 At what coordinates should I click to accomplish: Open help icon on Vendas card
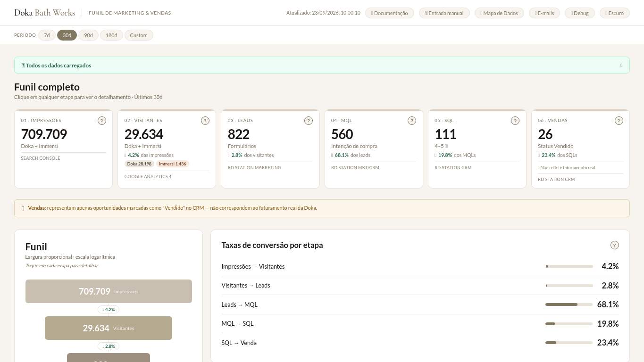tap(619, 121)
